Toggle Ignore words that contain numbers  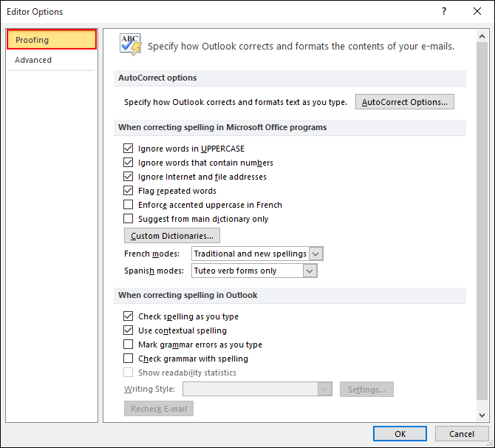[128, 163]
